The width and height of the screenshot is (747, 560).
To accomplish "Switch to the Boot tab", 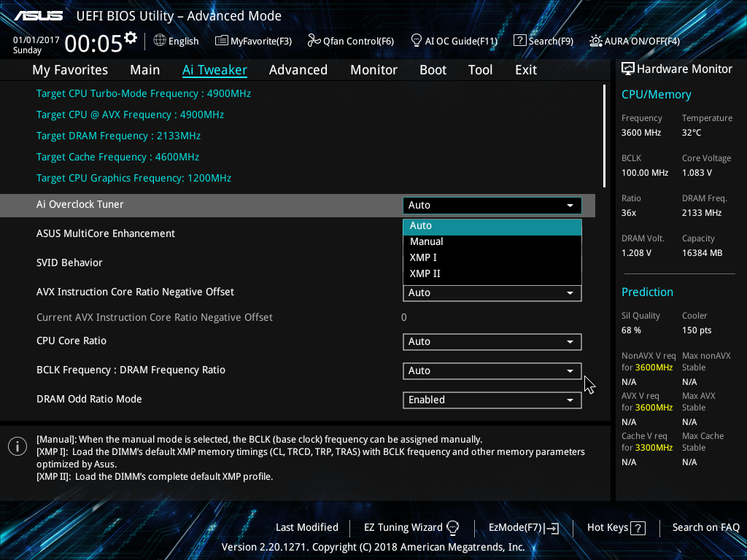I will coord(433,70).
